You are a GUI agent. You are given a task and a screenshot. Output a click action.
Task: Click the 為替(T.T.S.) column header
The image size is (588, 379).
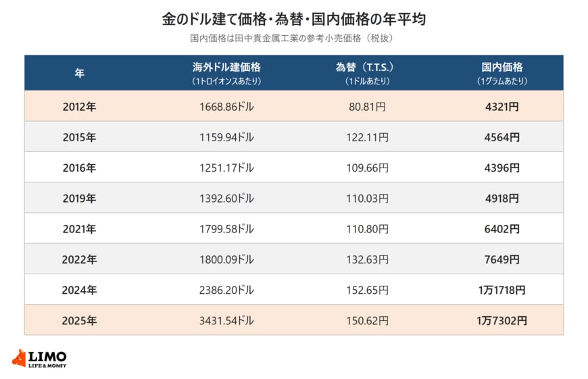click(x=366, y=74)
